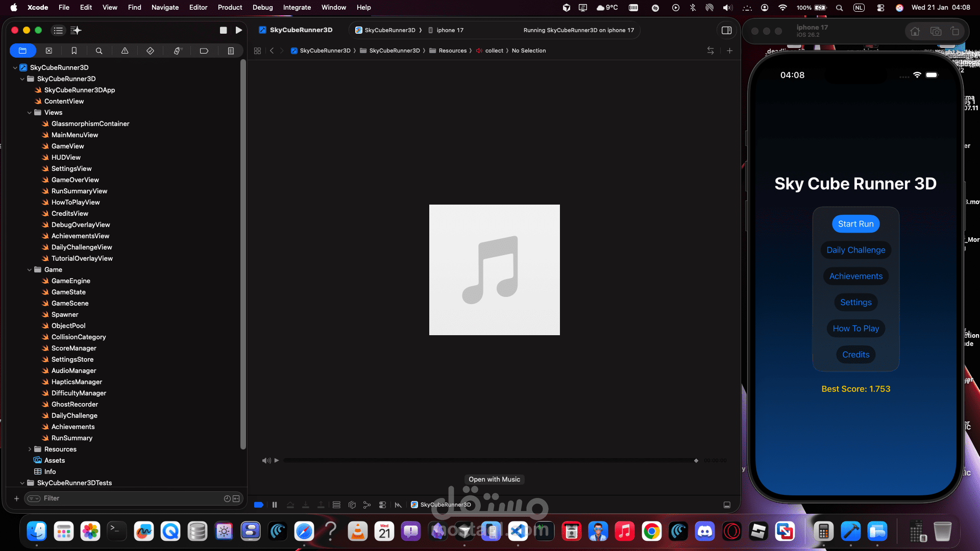Pause program execution in debug bar
980x551 pixels.
point(275,505)
